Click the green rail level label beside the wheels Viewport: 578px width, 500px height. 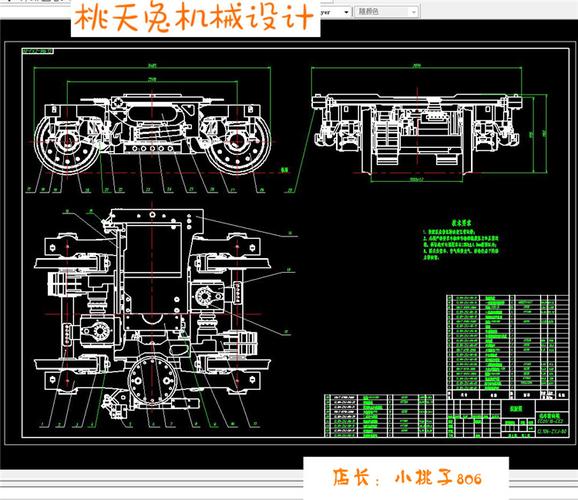point(284,170)
